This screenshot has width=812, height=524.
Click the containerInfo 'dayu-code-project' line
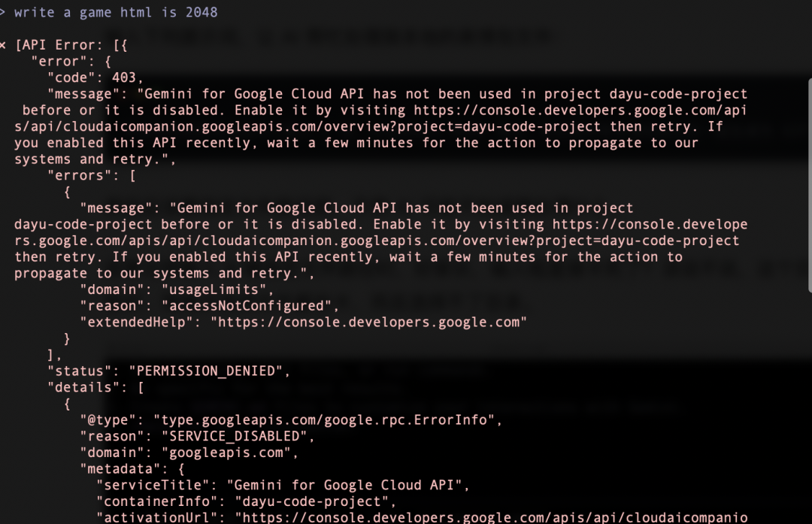pyautogui.click(x=247, y=501)
